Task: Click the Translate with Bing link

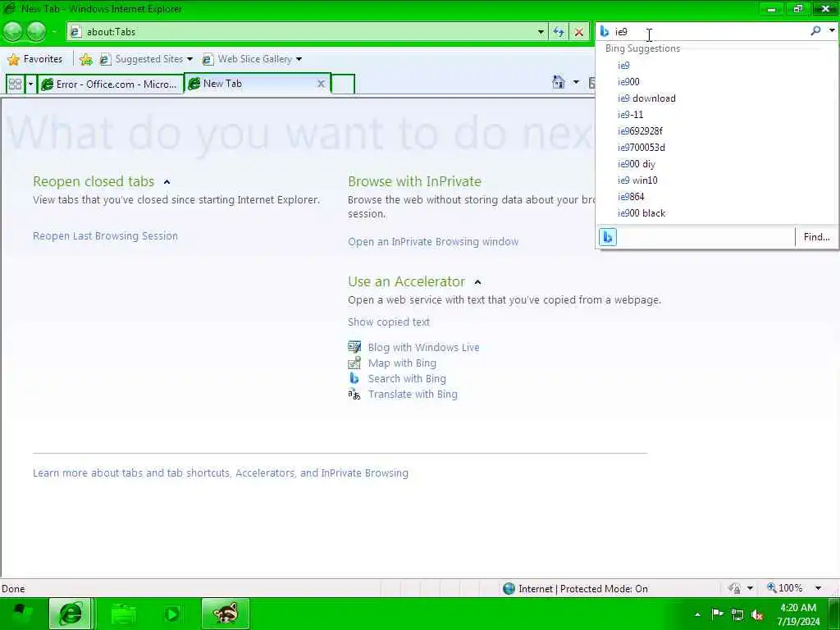Action: tap(413, 395)
